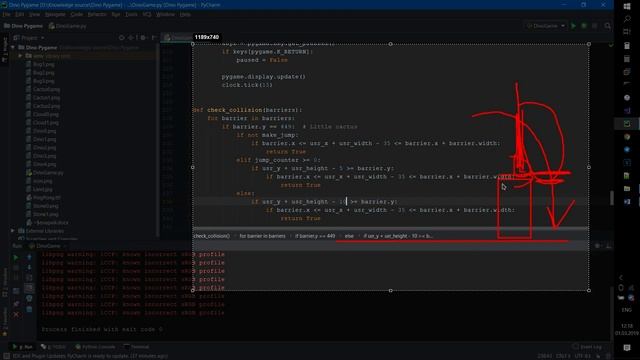
Task: Switch to the DinoGame.py editor tab
Action: (178, 38)
